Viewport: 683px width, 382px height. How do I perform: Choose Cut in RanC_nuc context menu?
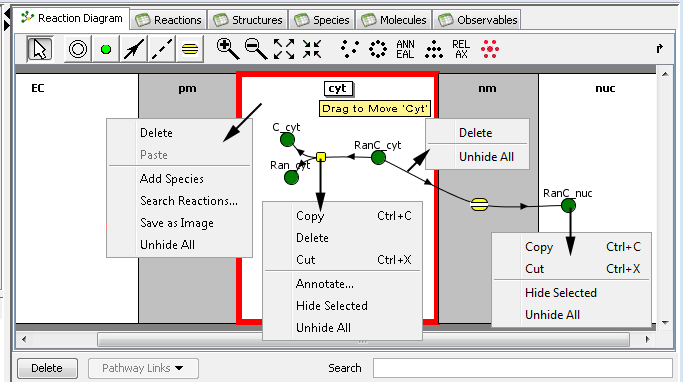pyautogui.click(x=571, y=269)
